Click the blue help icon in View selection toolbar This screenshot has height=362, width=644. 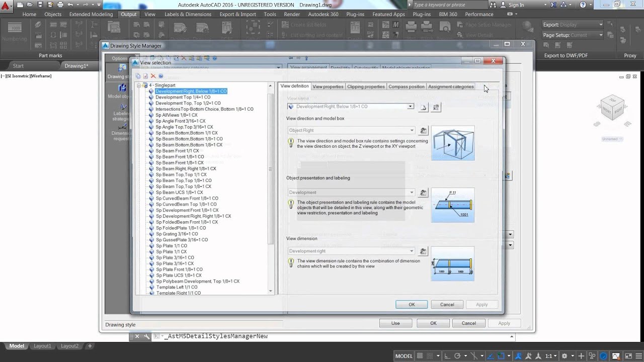tap(161, 76)
